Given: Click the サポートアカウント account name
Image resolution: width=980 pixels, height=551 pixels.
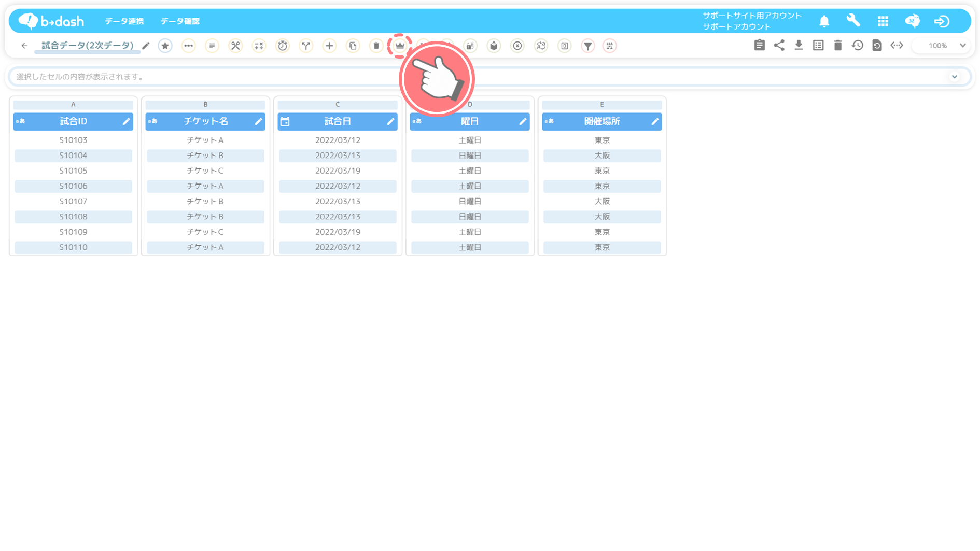Looking at the screenshot, I should [737, 27].
